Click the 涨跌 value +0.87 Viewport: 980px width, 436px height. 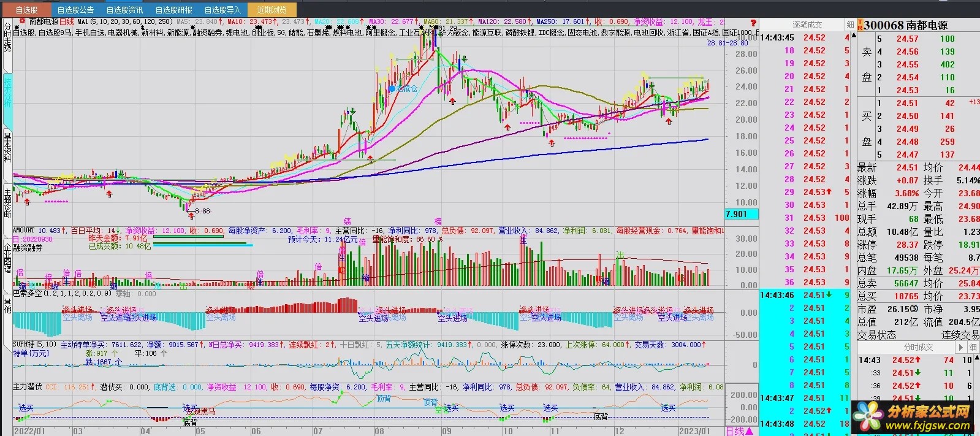pyautogui.click(x=907, y=180)
